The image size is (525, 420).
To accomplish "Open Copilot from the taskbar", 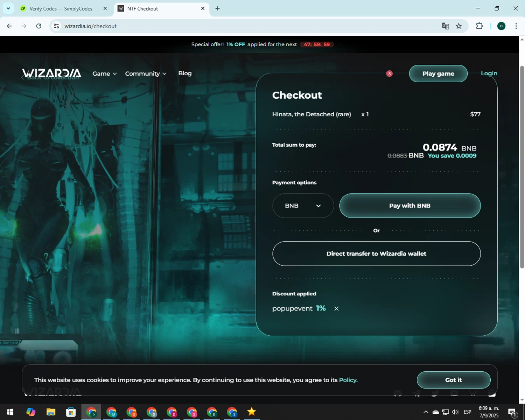I will click(31, 412).
